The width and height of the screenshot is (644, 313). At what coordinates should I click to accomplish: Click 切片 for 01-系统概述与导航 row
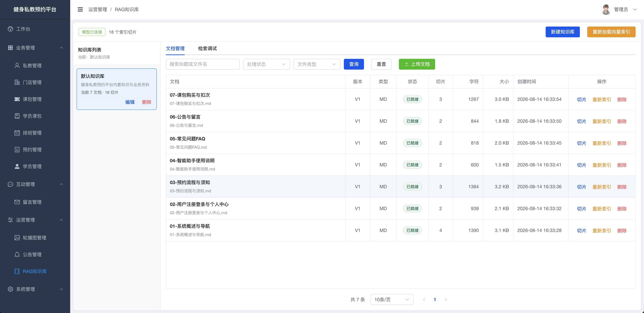coord(582,231)
